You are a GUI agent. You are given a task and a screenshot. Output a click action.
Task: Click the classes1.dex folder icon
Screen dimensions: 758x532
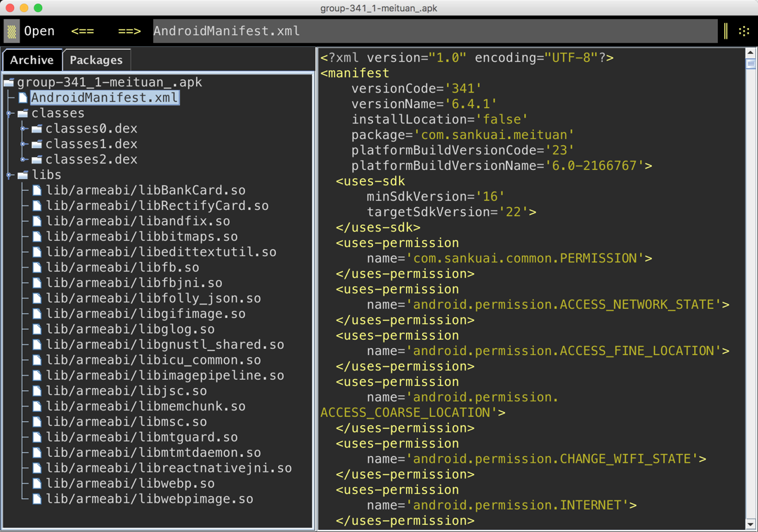[37, 145]
